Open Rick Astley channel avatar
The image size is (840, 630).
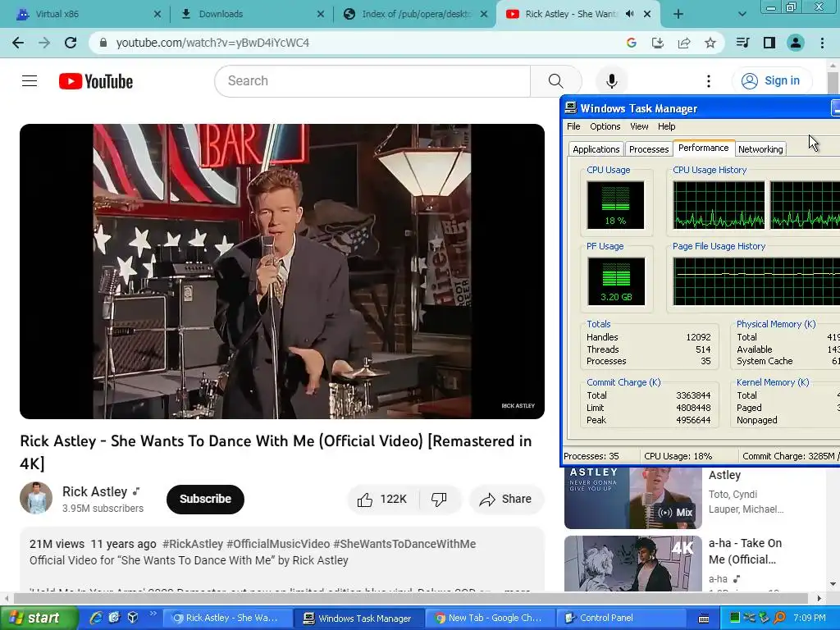[36, 498]
